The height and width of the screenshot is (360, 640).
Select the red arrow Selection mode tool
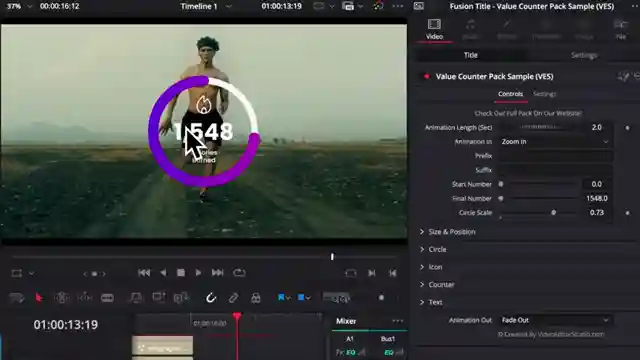tap(39, 298)
